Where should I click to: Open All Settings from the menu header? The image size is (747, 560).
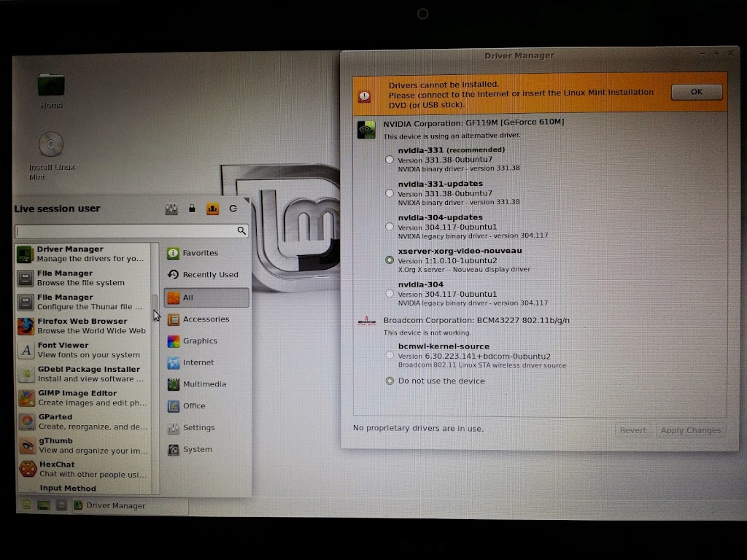(x=172, y=209)
